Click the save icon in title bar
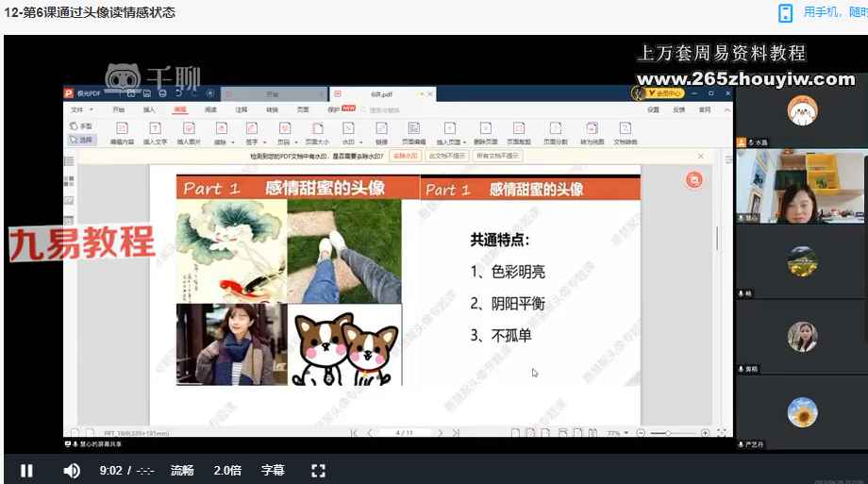Image resolution: width=868 pixels, height=484 pixels. coord(146,93)
